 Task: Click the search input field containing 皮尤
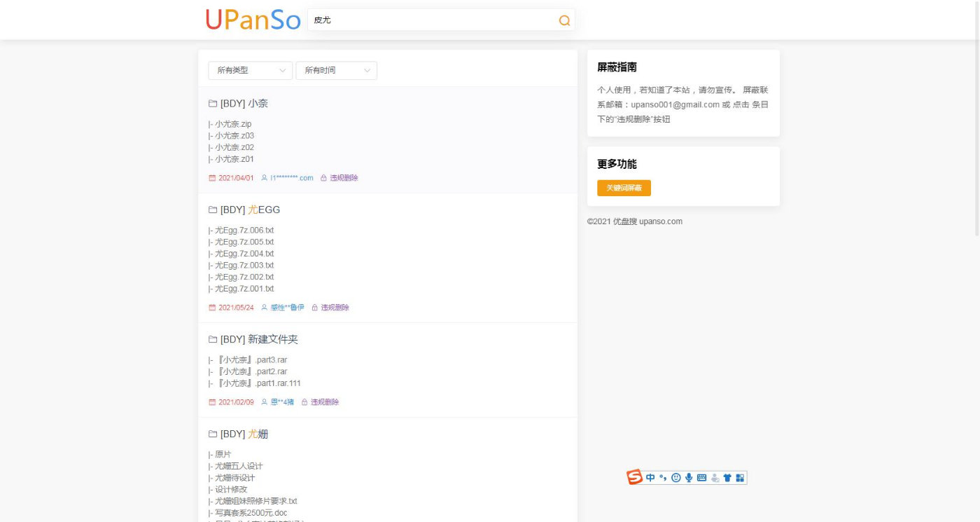point(441,20)
